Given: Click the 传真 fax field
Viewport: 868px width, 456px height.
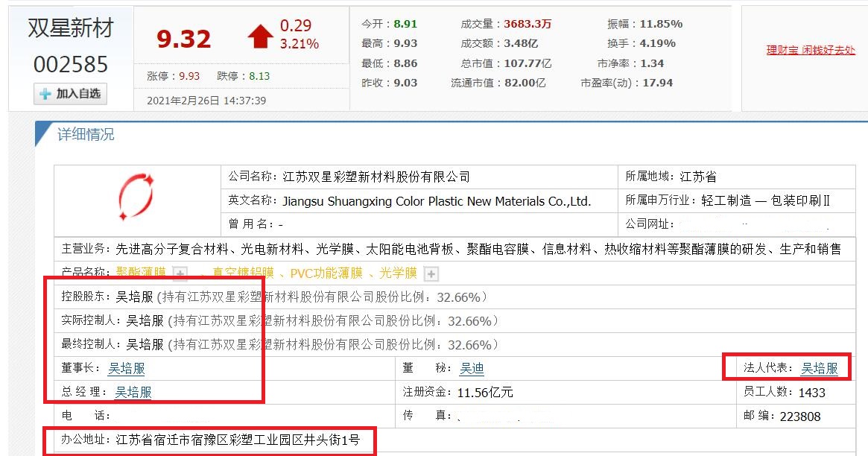Looking at the screenshot, I should pyautogui.click(x=566, y=416).
